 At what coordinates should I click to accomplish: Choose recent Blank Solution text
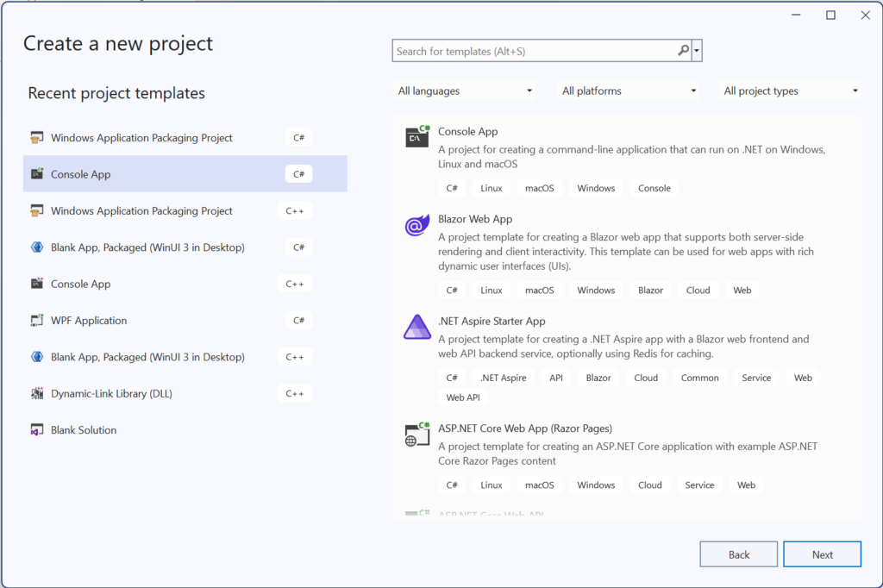tap(84, 430)
